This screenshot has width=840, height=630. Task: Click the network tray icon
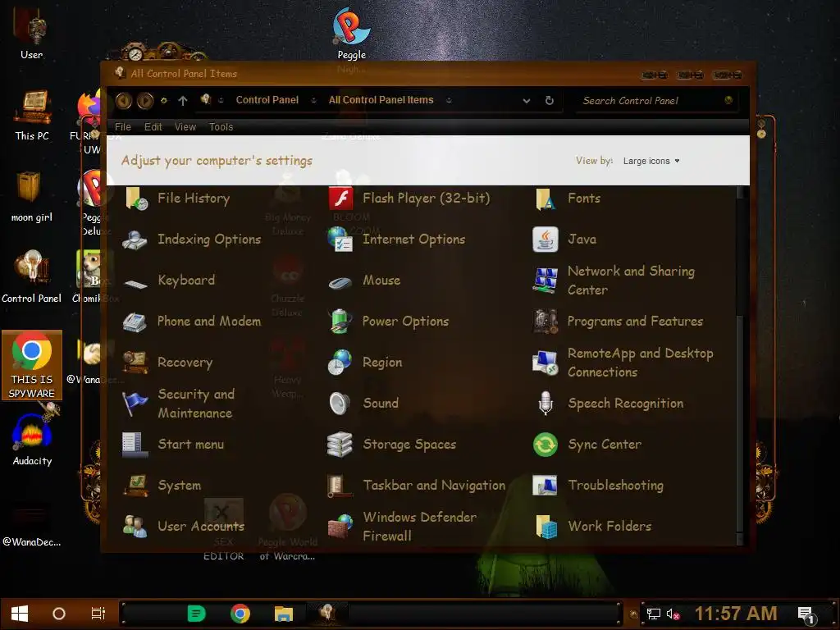pyautogui.click(x=654, y=614)
